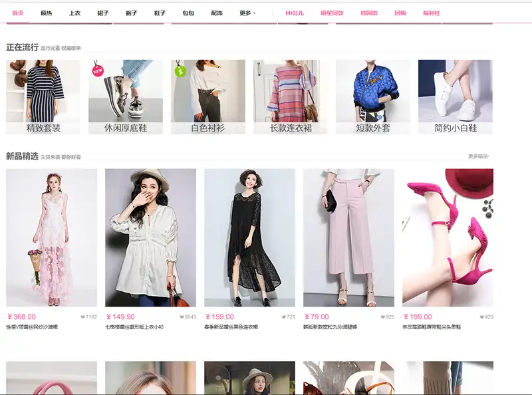Viewport: 532px width, 395px height.
Task: Click the pink NEW badge on 休闲厚底鞋
Action: coord(98,70)
